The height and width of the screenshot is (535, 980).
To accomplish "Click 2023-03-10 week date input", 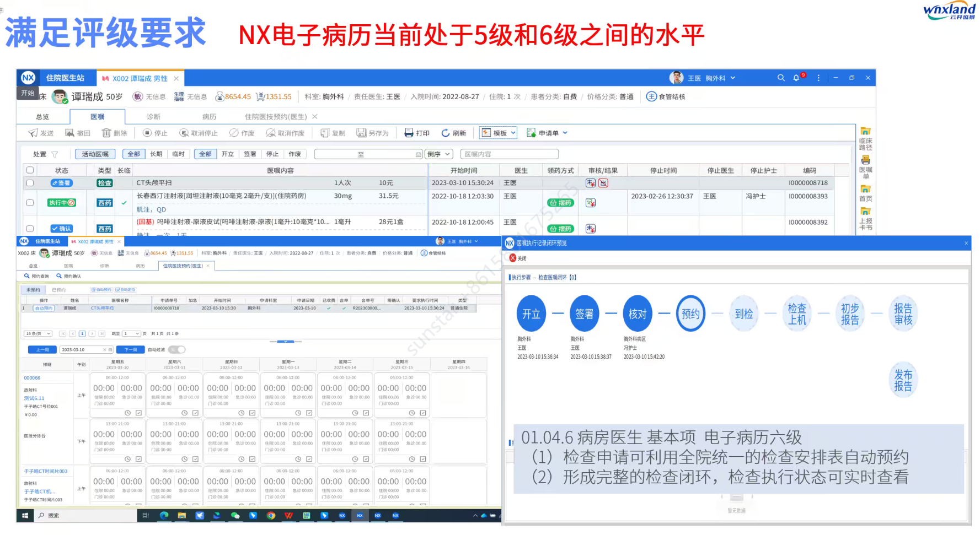I will pyautogui.click(x=86, y=350).
